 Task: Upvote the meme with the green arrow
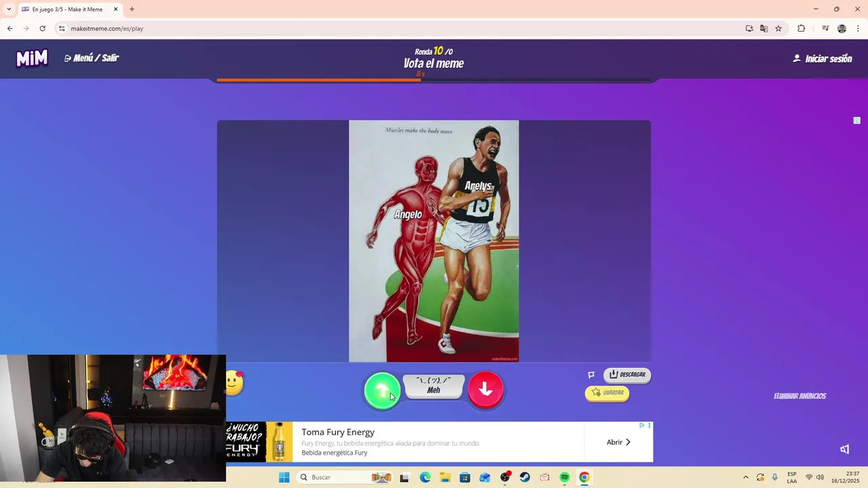(x=382, y=390)
